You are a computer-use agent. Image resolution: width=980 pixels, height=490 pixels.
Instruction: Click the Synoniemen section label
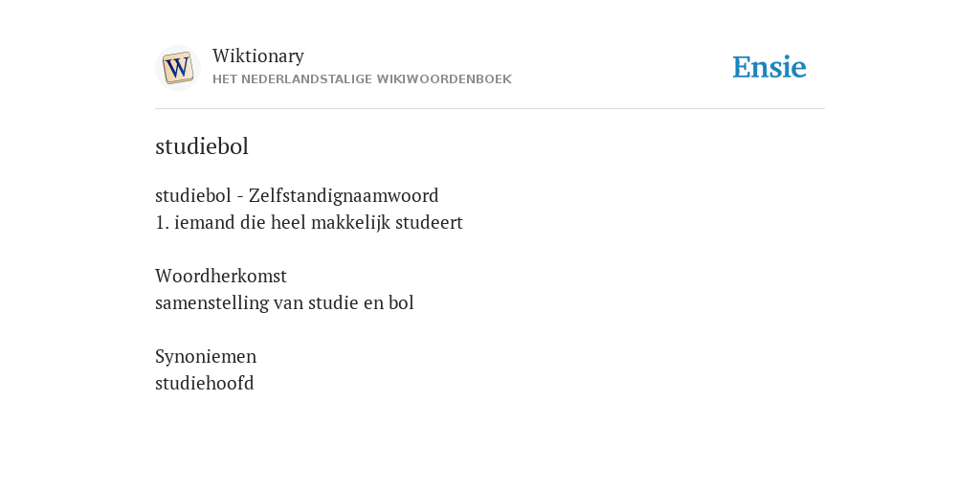(206, 357)
